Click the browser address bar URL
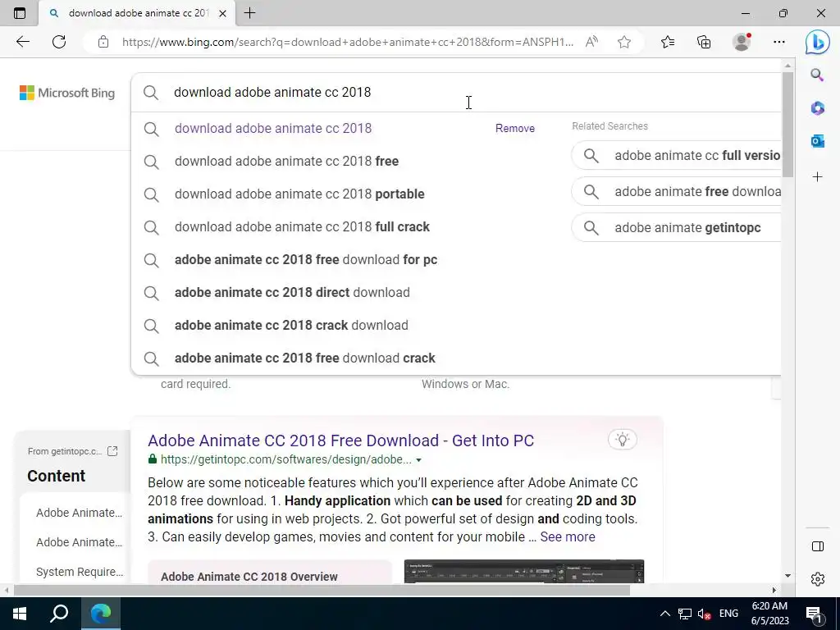This screenshot has height=630, width=840. (x=347, y=42)
